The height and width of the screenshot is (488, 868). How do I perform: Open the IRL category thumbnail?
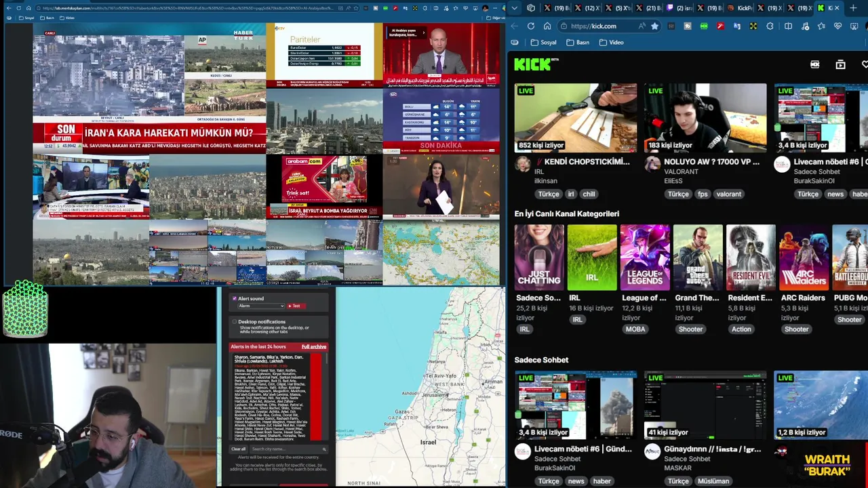point(592,258)
